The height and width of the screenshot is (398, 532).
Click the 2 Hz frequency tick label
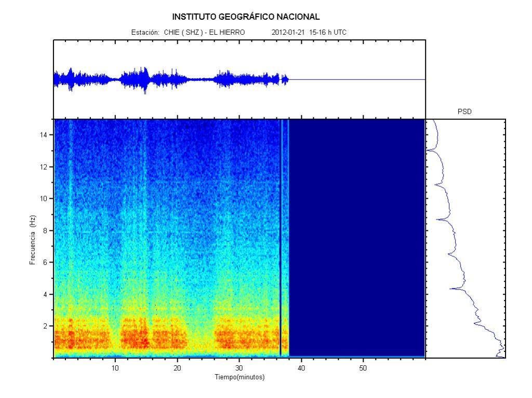point(46,326)
